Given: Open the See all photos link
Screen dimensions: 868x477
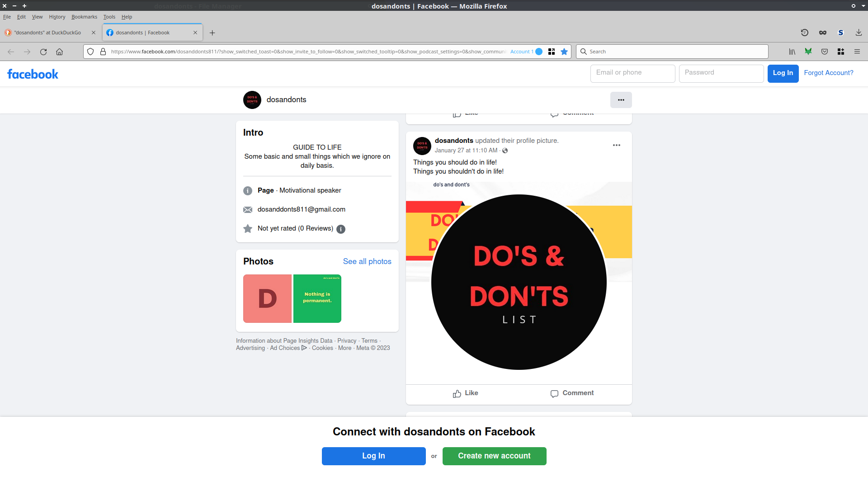Looking at the screenshot, I should [367, 261].
